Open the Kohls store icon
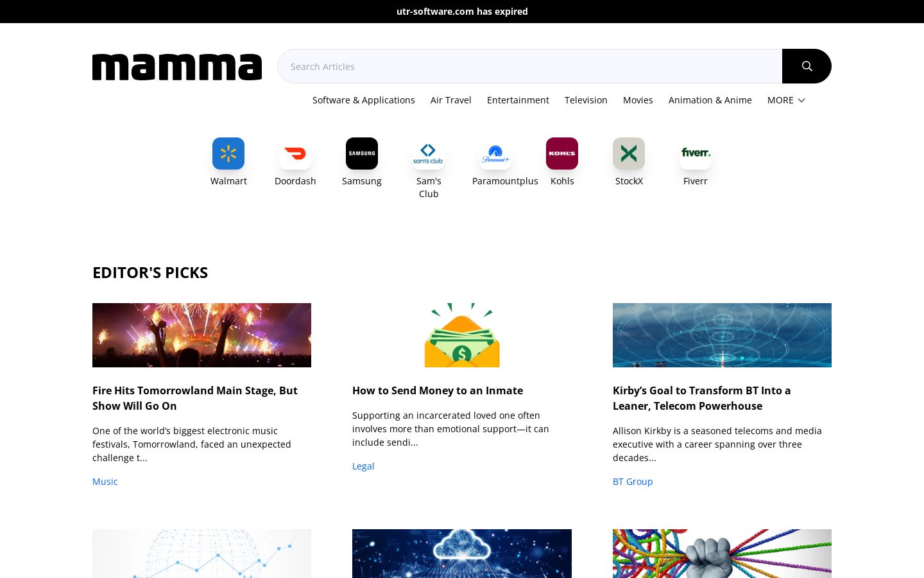 point(562,153)
